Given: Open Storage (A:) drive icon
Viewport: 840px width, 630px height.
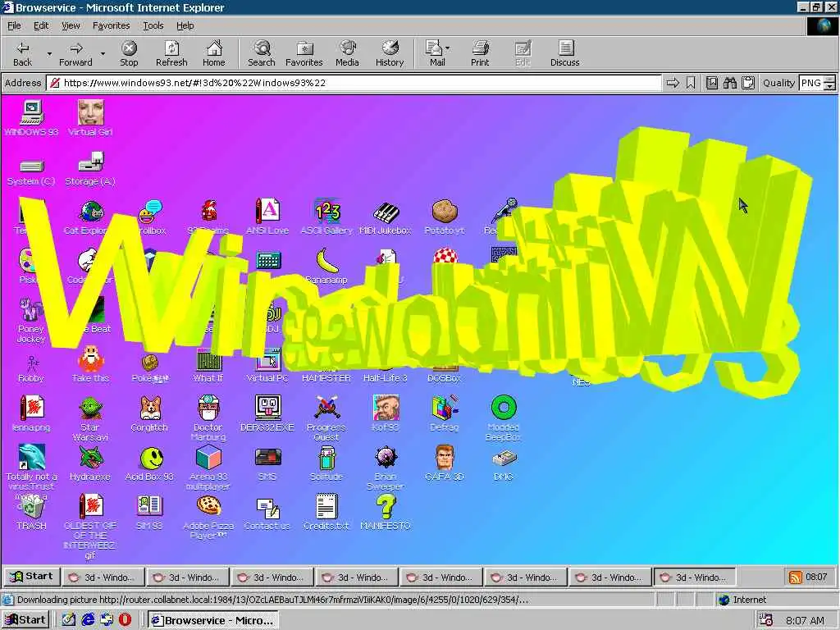Looking at the screenshot, I should pyautogui.click(x=90, y=169).
